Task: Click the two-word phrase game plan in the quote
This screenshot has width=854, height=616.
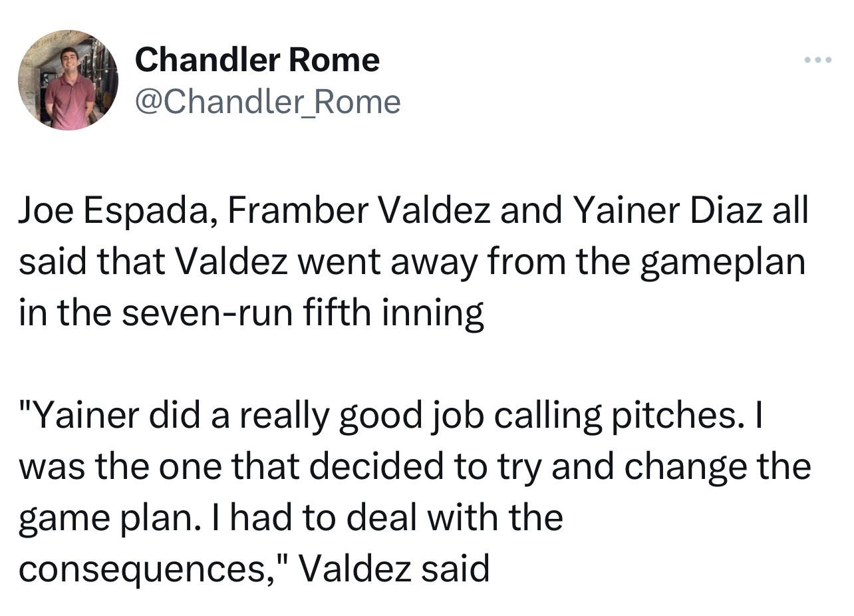Action: (x=100, y=518)
